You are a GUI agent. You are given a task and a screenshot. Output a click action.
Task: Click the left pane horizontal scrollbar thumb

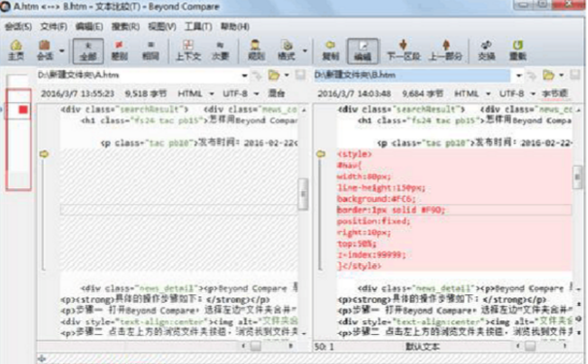click(x=256, y=346)
